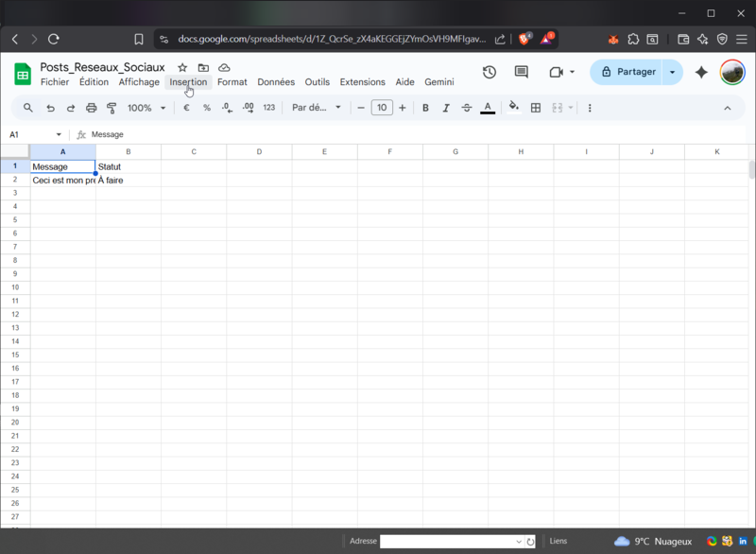Open the comments panel icon
This screenshot has width=756, height=554.
521,72
